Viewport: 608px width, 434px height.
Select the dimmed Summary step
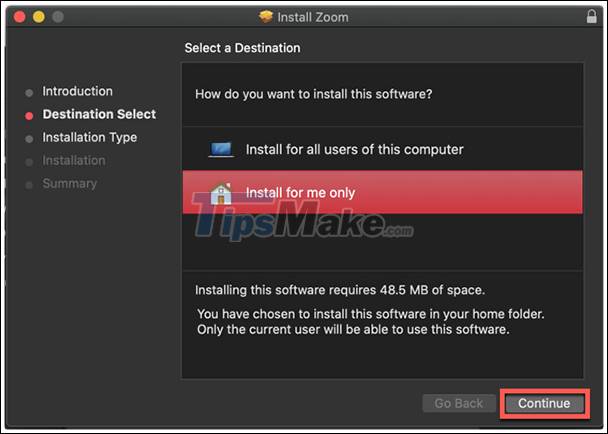[70, 183]
